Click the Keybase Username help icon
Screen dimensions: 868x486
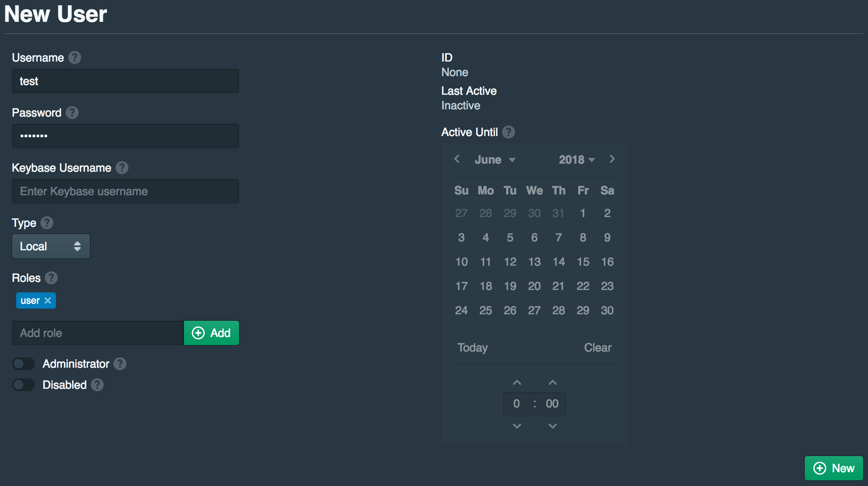(x=122, y=168)
